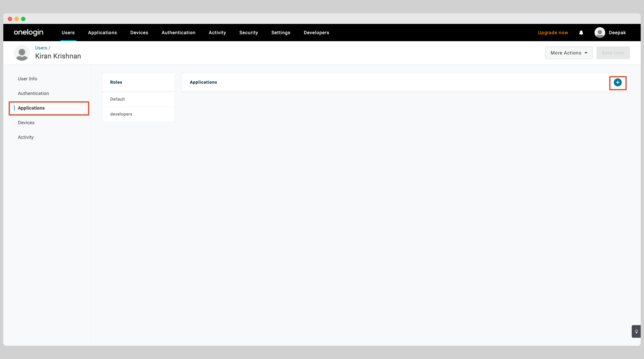This screenshot has width=644, height=359.
Task: Expand the More Actions chevron arrow
Action: point(586,52)
